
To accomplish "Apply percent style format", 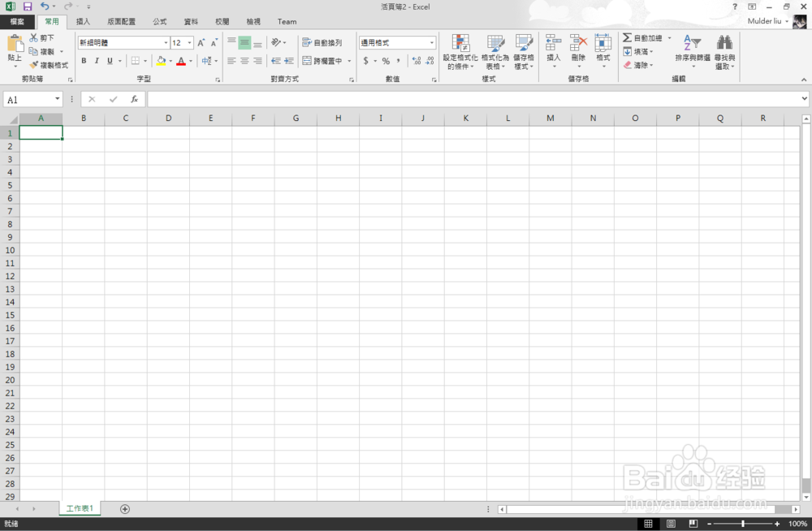I will point(386,61).
